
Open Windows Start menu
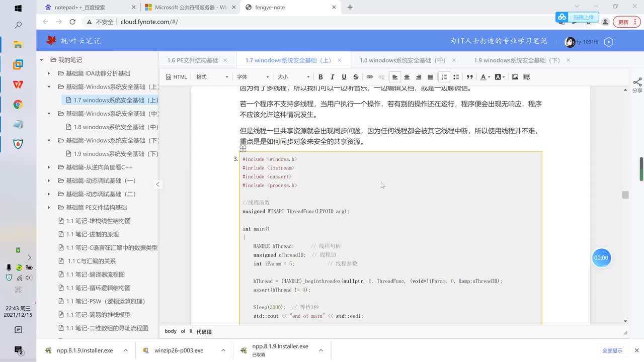pyautogui.click(x=18, y=8)
